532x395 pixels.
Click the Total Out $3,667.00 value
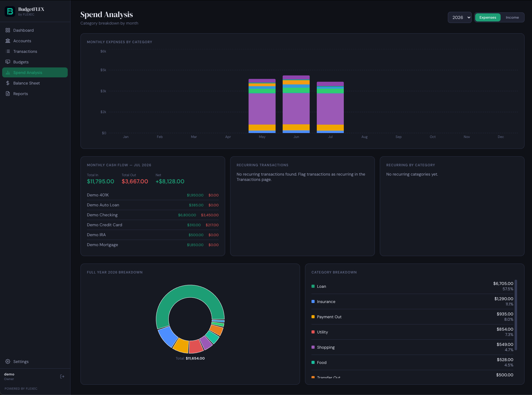(x=135, y=181)
